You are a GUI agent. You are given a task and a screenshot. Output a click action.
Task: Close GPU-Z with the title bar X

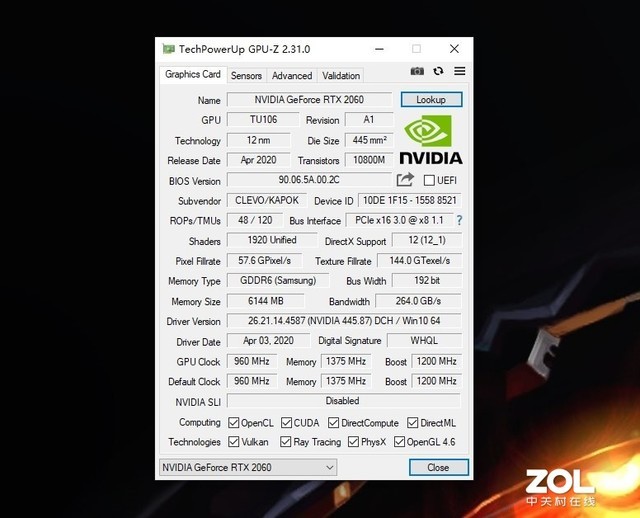pos(454,49)
